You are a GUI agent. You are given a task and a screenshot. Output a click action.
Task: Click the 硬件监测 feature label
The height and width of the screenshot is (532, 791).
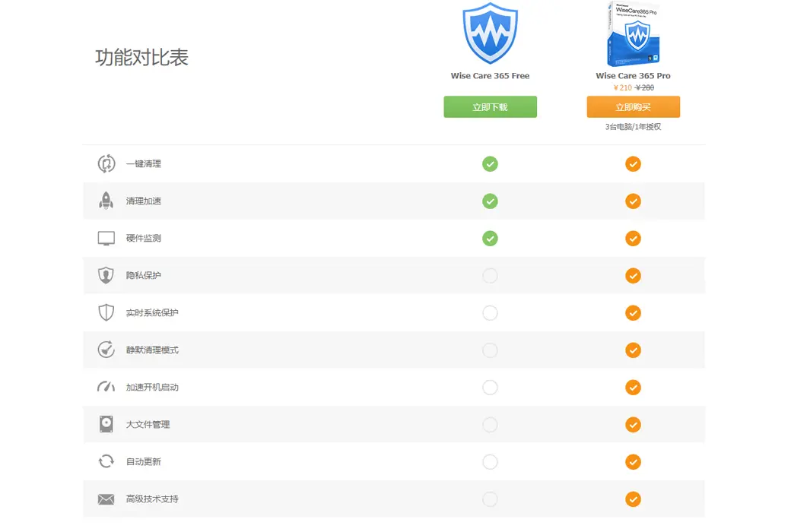144,238
